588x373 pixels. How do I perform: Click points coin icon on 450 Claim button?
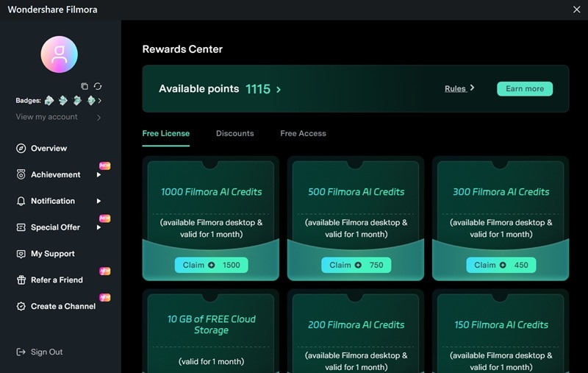[503, 265]
